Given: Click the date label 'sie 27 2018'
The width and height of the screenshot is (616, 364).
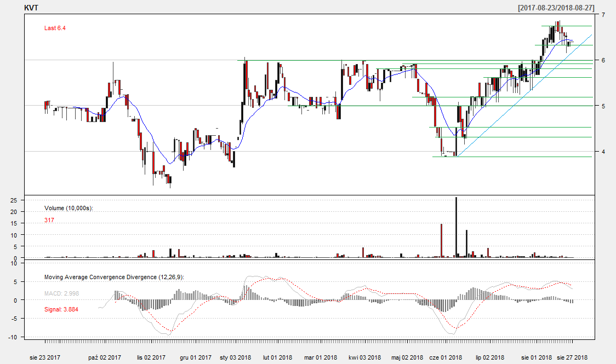Looking at the screenshot, I should (x=572, y=357).
